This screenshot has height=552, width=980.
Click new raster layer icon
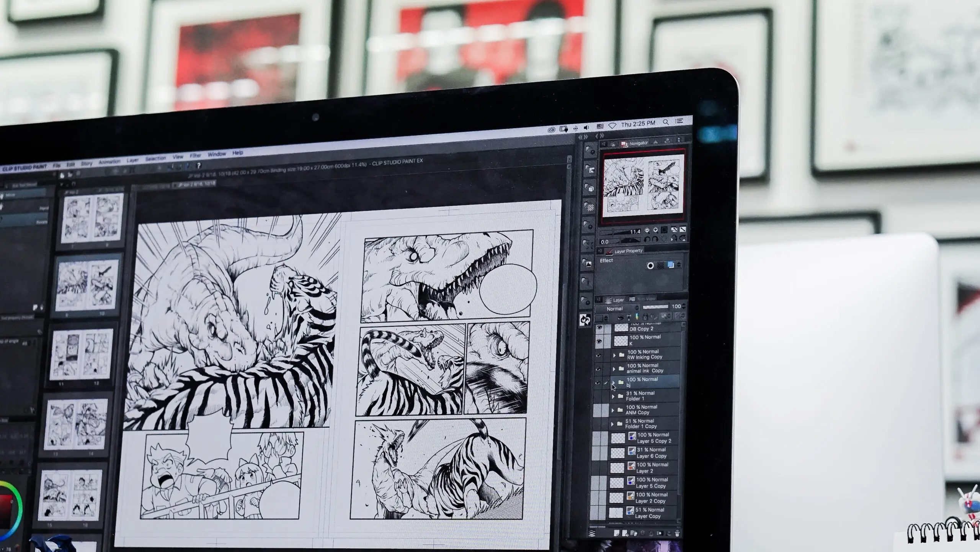[x=616, y=533]
